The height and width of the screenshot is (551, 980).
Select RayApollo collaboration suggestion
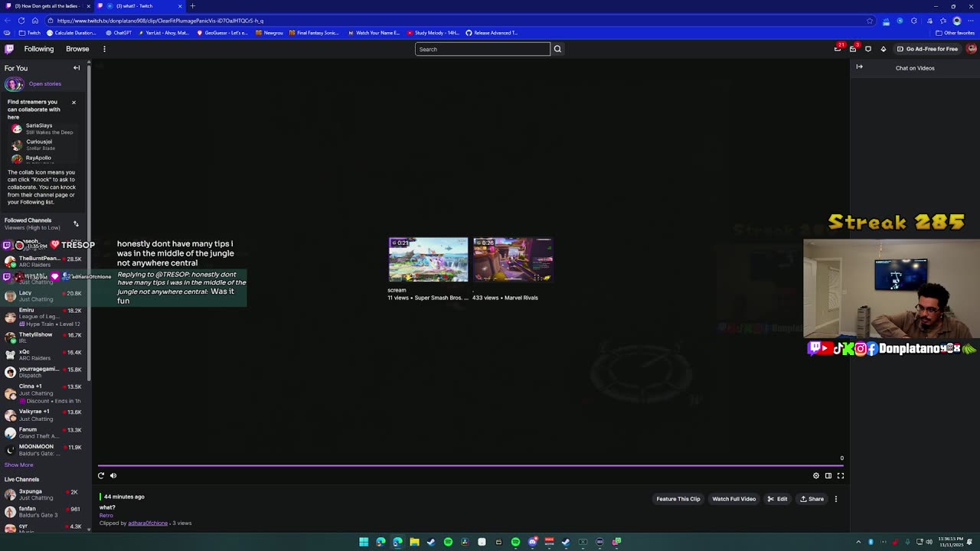(x=43, y=159)
